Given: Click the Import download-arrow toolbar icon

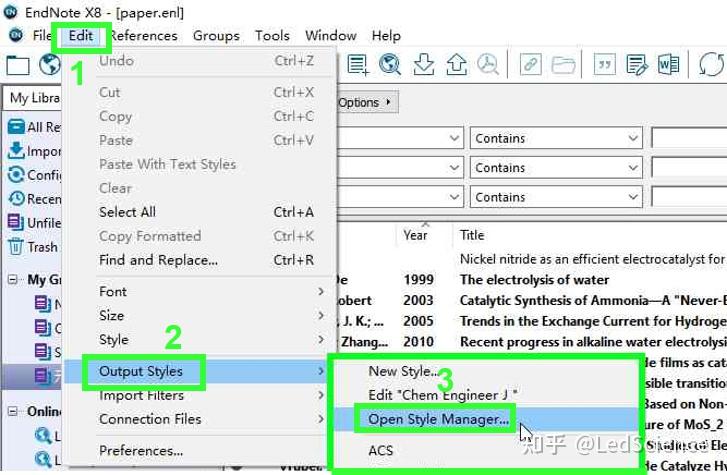Looking at the screenshot, I should (x=424, y=64).
